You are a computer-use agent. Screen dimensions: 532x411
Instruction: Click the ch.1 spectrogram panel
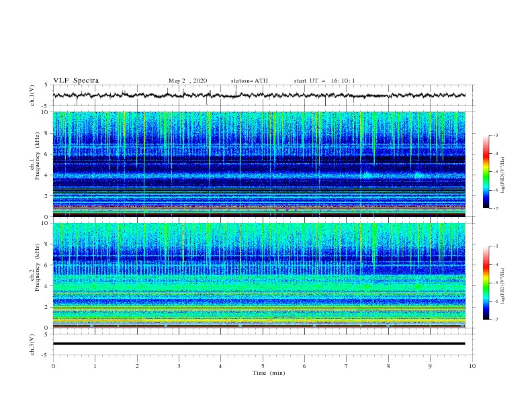[259, 164]
